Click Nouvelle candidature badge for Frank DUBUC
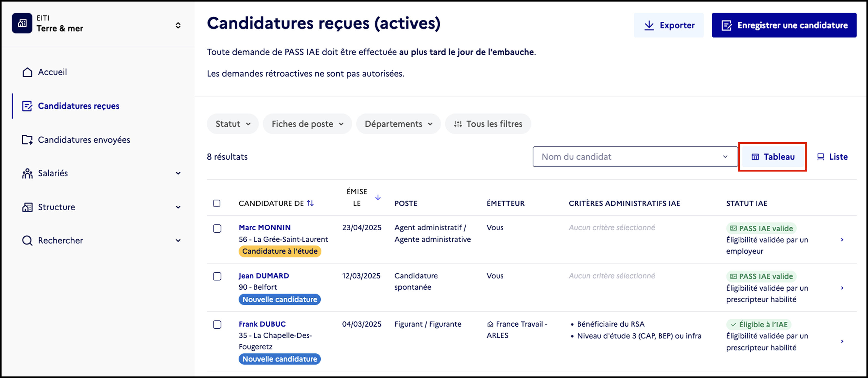This screenshot has height=378, width=868. point(280,359)
